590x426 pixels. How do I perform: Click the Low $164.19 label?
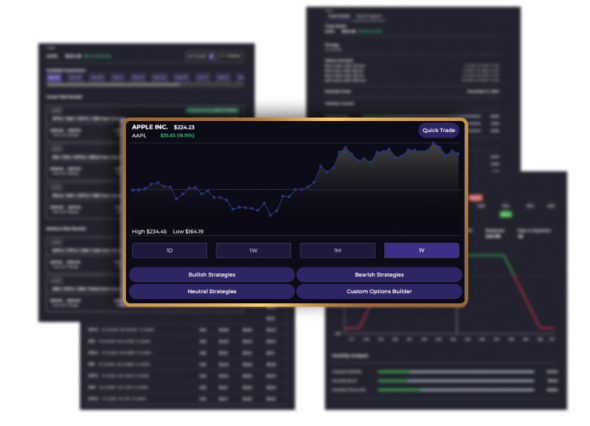(188, 231)
